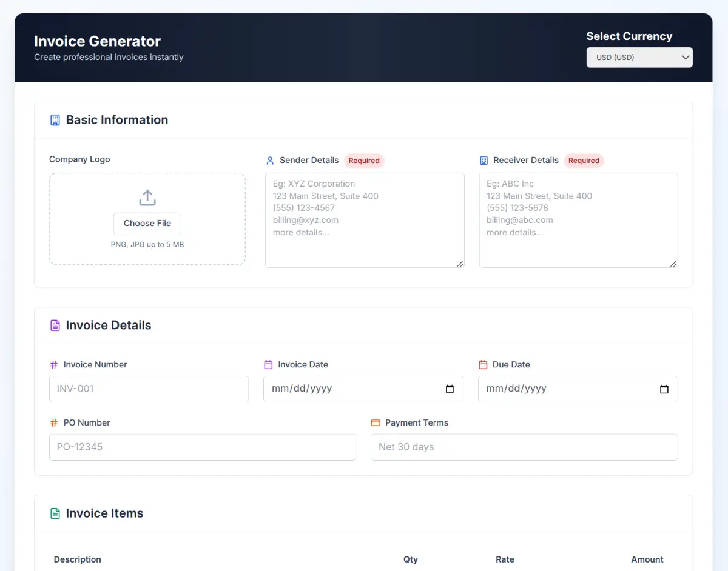Click into the Sender Details text area
This screenshot has width=728, height=571.
tap(364, 242)
